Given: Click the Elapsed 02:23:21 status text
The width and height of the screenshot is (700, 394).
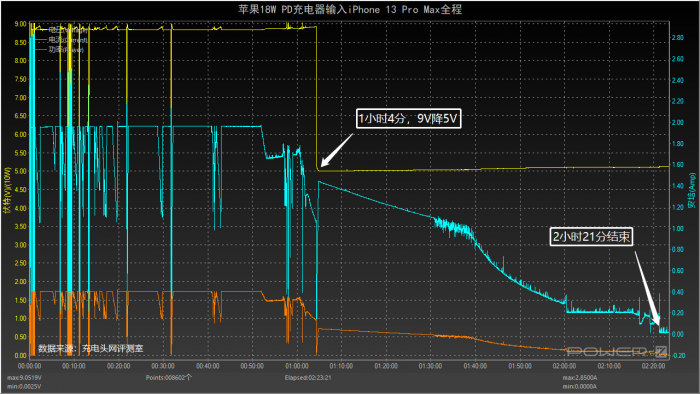Looking at the screenshot, I should pos(308,377).
